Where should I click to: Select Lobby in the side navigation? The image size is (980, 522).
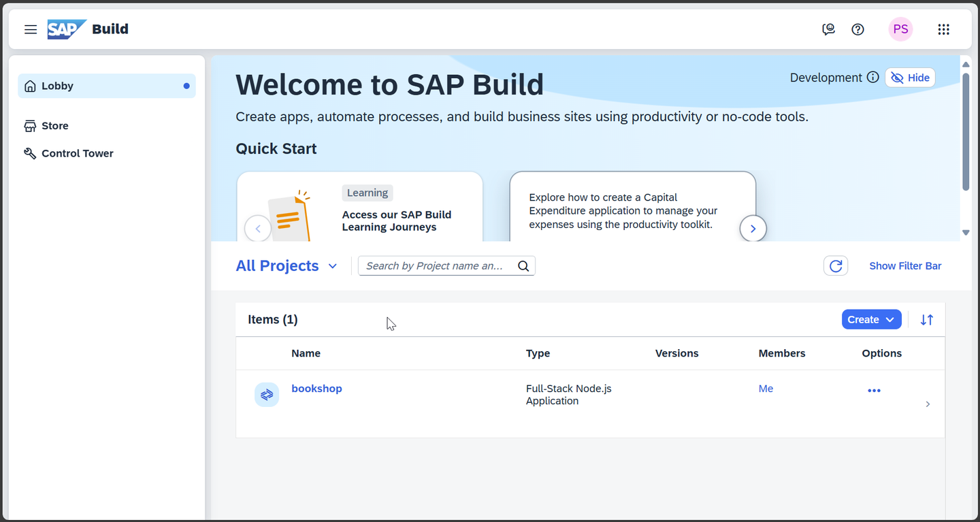[107, 86]
